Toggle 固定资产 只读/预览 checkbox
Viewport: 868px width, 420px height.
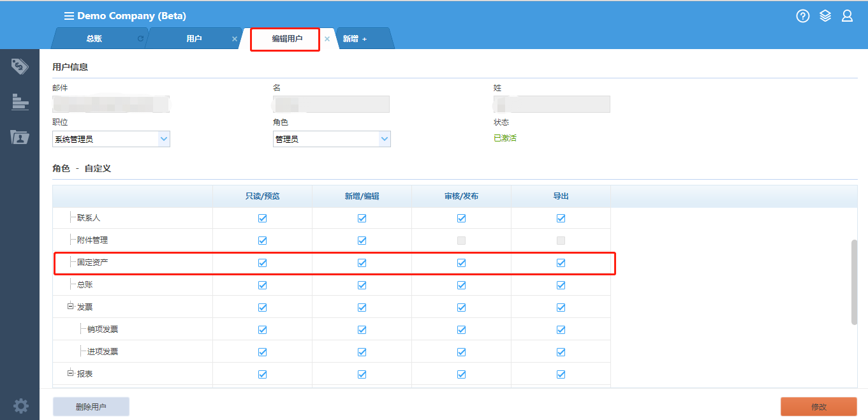coord(262,263)
